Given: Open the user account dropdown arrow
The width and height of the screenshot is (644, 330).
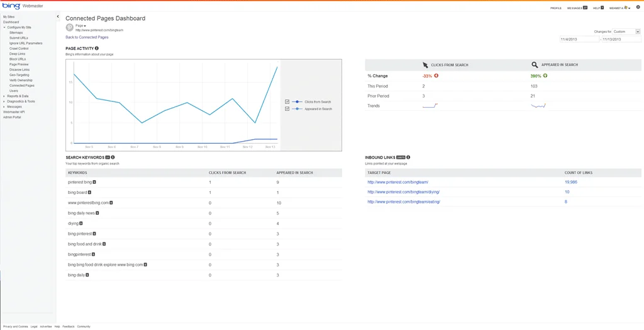Looking at the screenshot, I should [629, 8].
